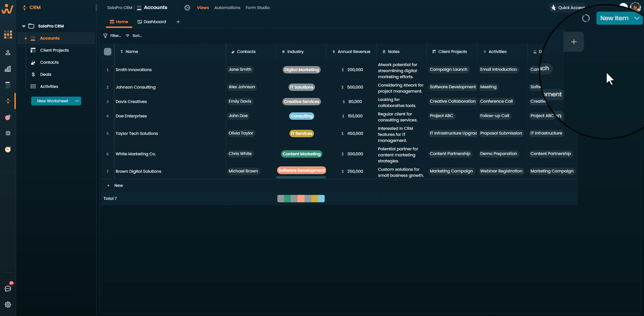The image size is (644, 316).
Task: Open chat messages icon with badge
Action: click(x=8, y=288)
